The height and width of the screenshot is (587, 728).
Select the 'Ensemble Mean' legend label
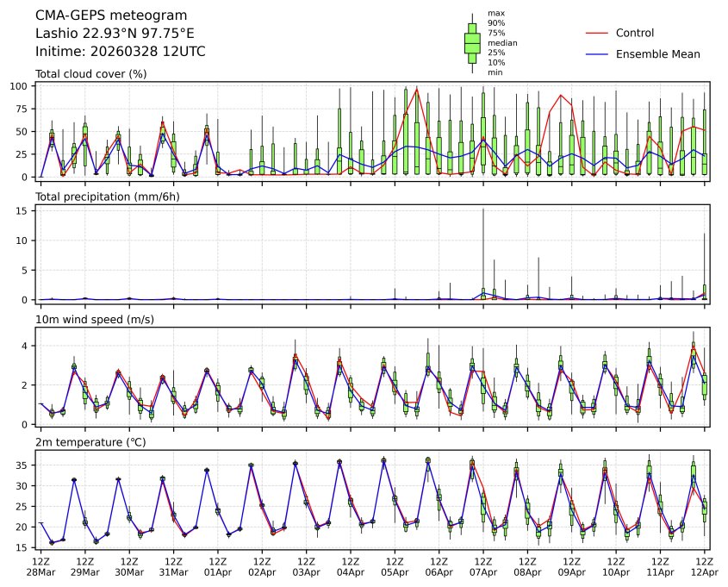click(657, 54)
